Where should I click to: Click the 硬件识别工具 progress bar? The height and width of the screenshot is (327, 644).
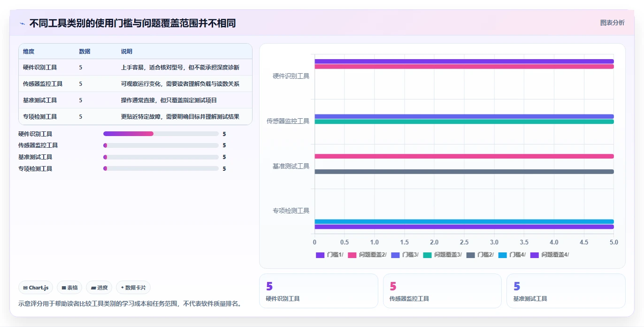pyautogui.click(x=161, y=134)
